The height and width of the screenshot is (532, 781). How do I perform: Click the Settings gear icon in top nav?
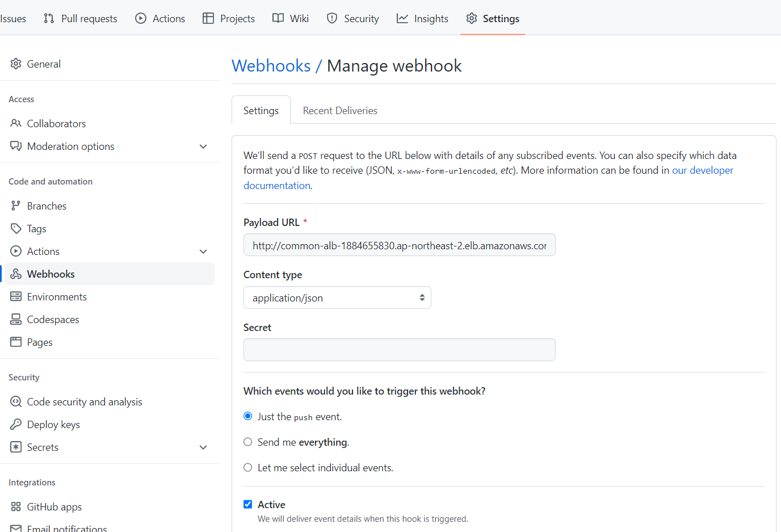(x=472, y=18)
